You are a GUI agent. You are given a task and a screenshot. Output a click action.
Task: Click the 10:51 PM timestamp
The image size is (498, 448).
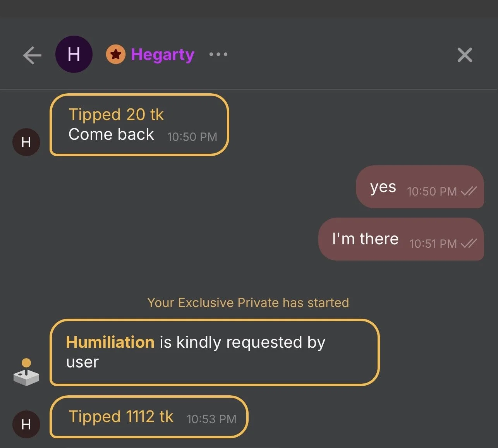click(x=433, y=244)
